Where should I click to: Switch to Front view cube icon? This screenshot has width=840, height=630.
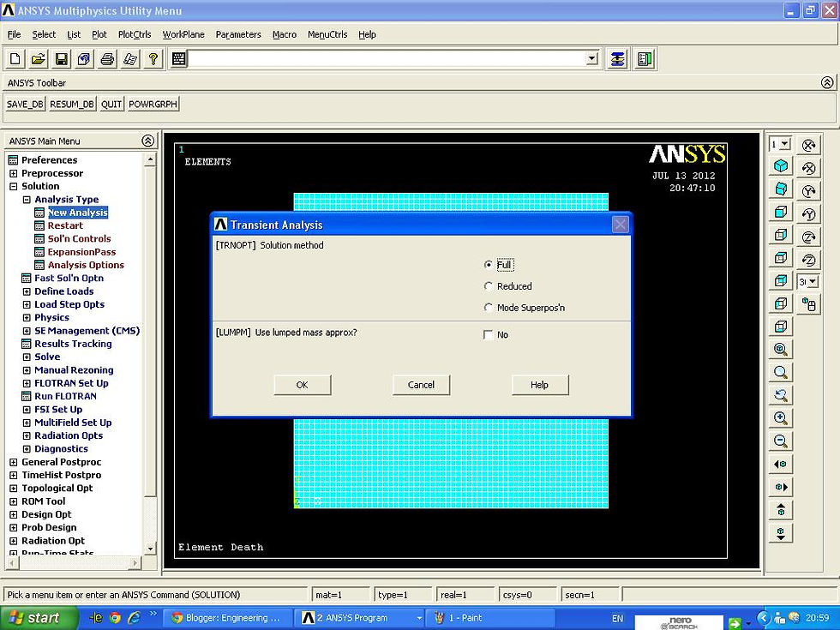tap(781, 213)
